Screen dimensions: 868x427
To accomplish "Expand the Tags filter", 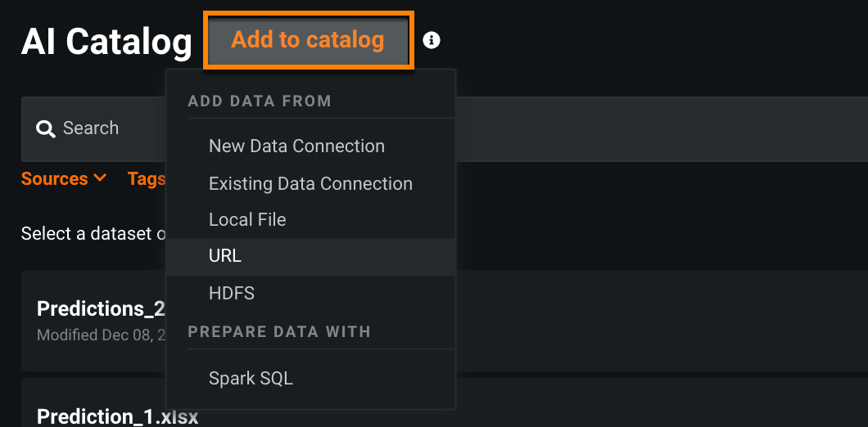I will (x=147, y=179).
